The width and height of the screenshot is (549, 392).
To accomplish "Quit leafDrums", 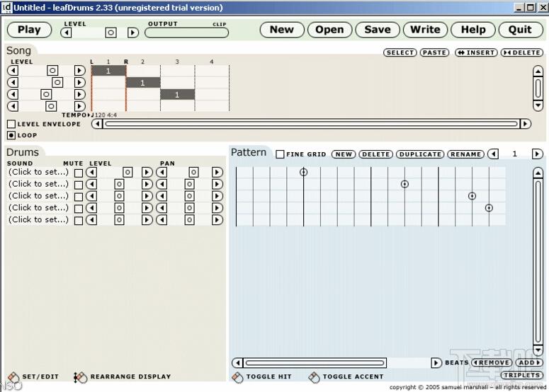I will pyautogui.click(x=520, y=30).
